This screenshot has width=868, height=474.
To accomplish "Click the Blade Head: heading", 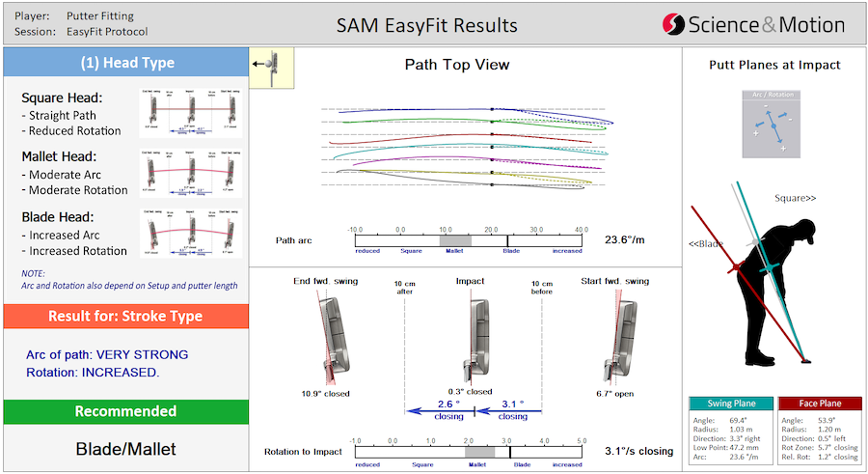I will [x=58, y=217].
